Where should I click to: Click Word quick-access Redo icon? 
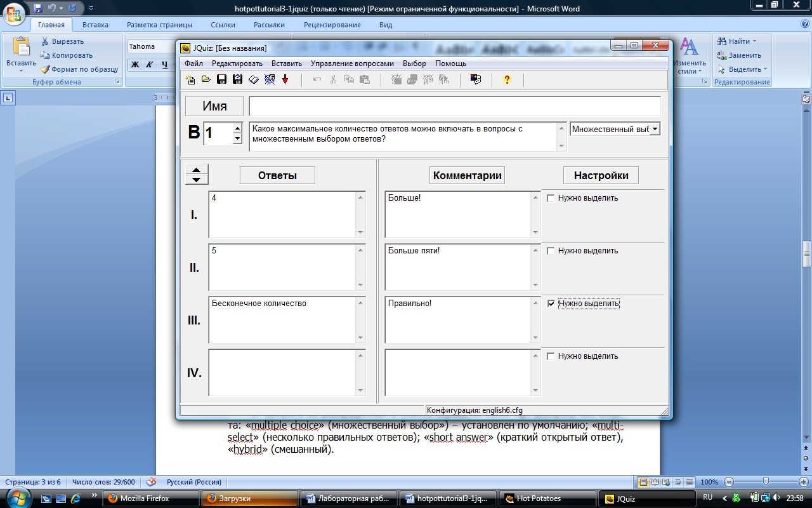point(72,8)
